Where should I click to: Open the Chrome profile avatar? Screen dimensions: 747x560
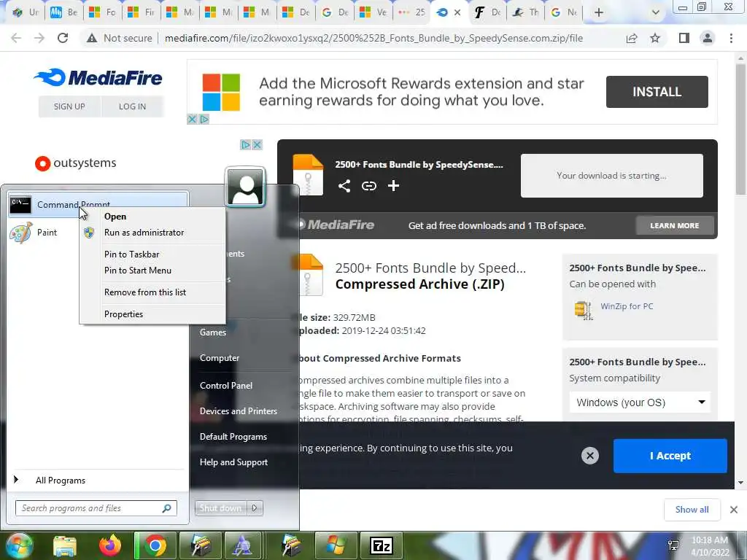[x=708, y=38]
